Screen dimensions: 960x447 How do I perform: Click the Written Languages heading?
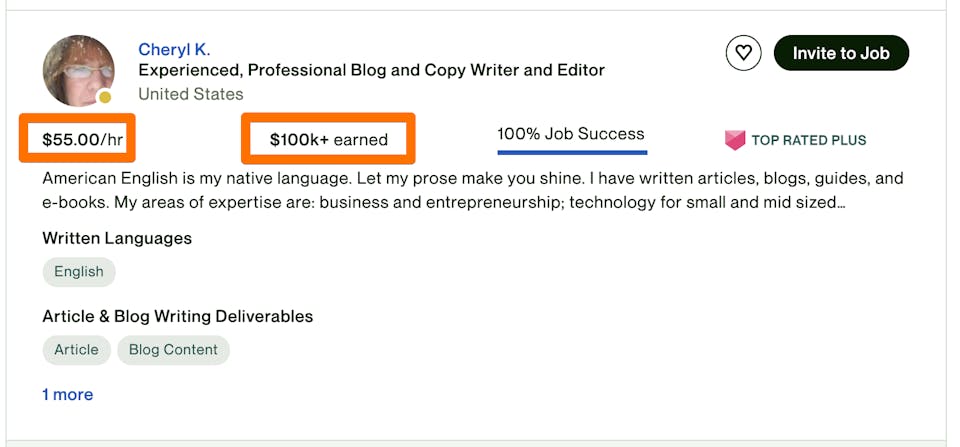point(117,238)
